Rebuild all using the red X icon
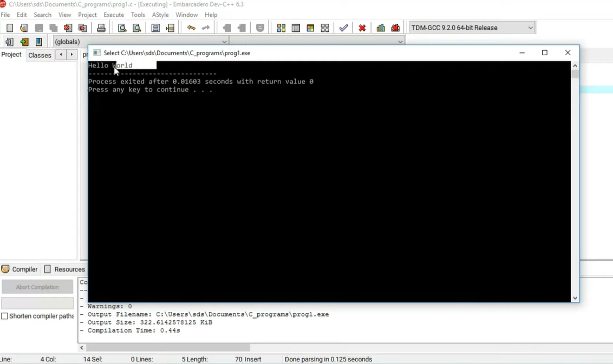Screen dimensions: 613x364 click(x=362, y=28)
